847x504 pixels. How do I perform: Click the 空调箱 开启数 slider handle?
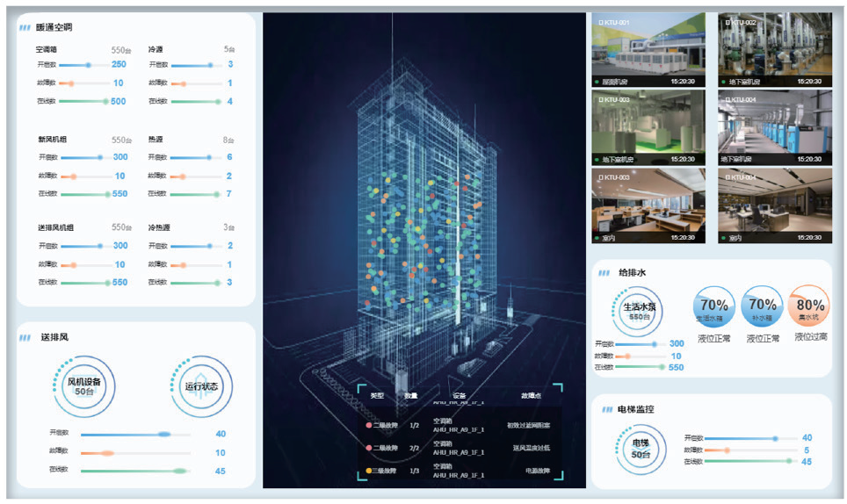click(88, 65)
